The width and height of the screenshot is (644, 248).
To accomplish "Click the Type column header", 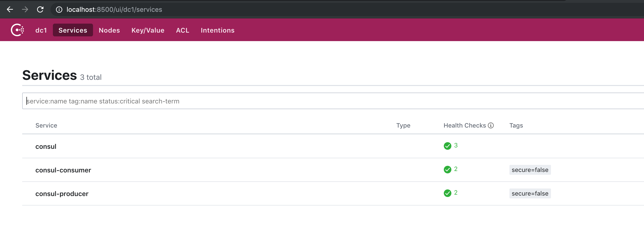I will (x=403, y=125).
